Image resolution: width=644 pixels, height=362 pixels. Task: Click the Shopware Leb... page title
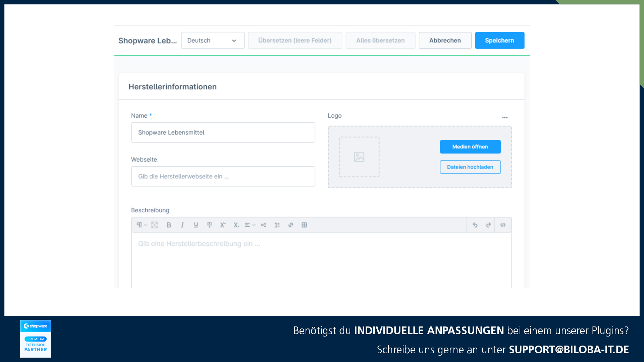click(x=148, y=41)
